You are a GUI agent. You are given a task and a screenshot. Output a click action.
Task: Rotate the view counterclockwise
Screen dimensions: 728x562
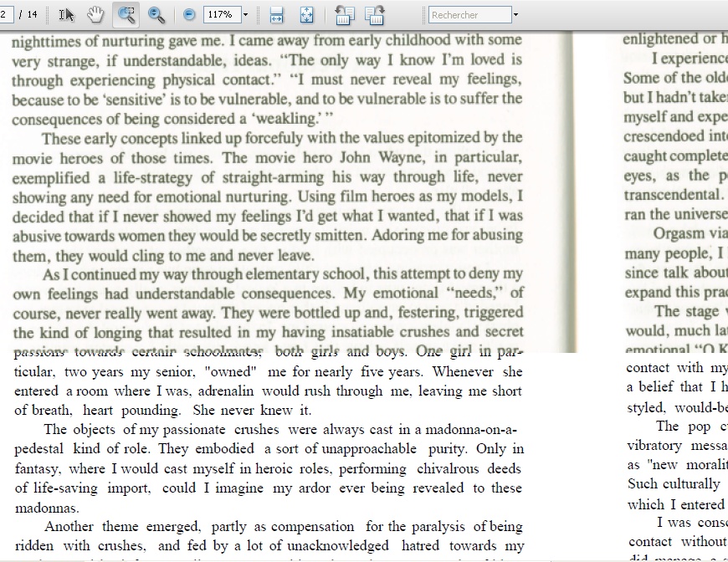click(344, 15)
